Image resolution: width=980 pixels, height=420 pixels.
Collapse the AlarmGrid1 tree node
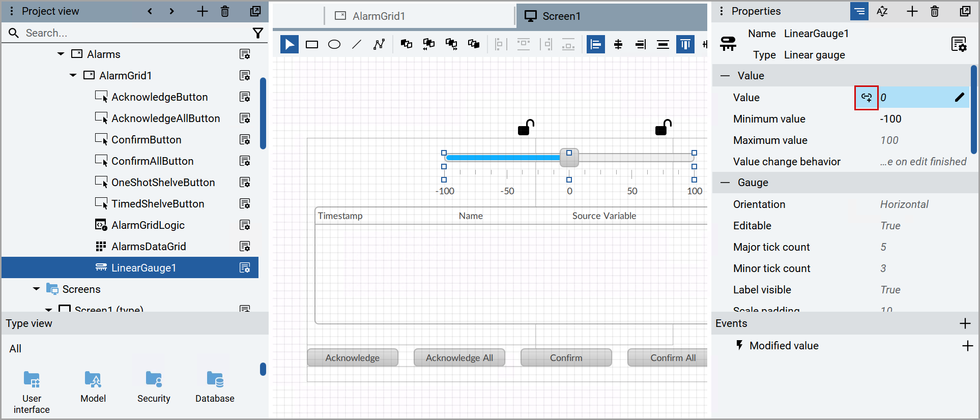tap(73, 75)
